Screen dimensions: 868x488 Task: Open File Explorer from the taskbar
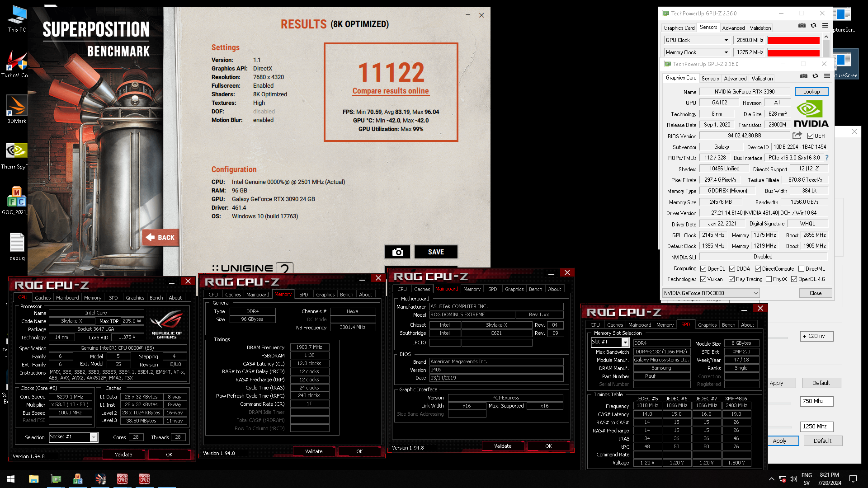tap(33, 479)
